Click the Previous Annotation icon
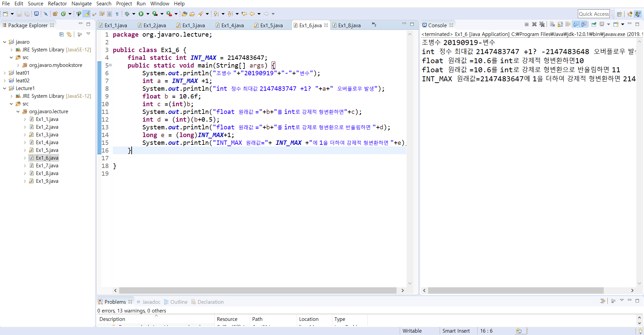 [230, 14]
